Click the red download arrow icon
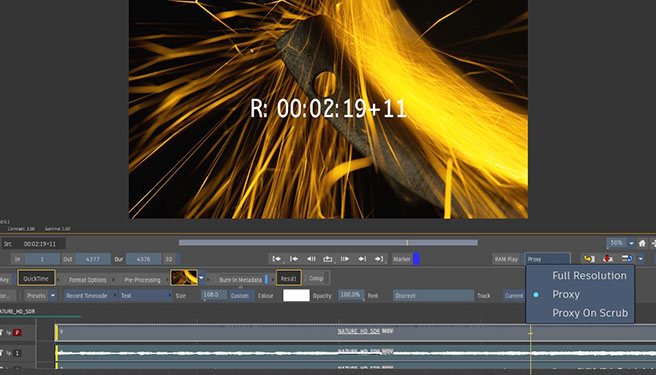 608,259
